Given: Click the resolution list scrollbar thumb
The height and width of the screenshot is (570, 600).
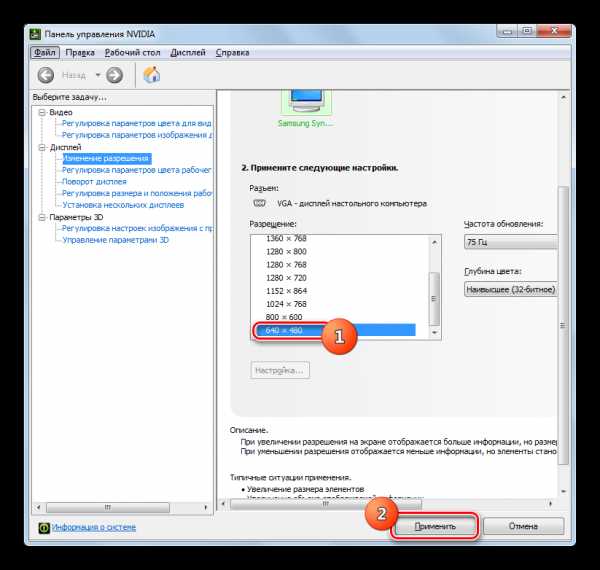Looking at the screenshot, I should point(434,299).
